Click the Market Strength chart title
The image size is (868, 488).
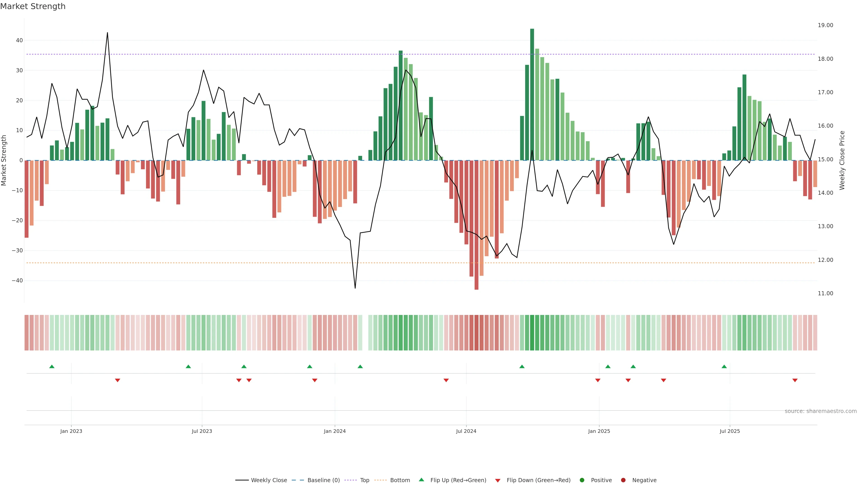click(33, 6)
